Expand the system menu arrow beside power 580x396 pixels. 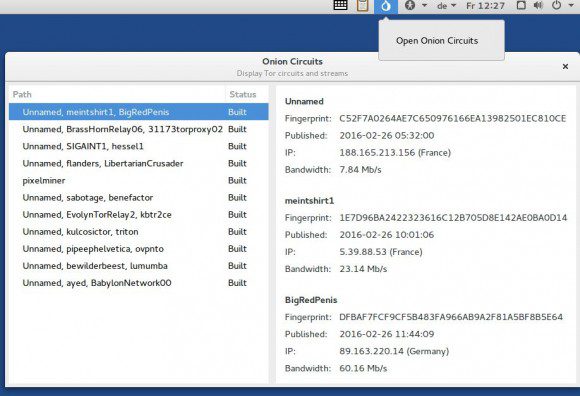click(571, 6)
